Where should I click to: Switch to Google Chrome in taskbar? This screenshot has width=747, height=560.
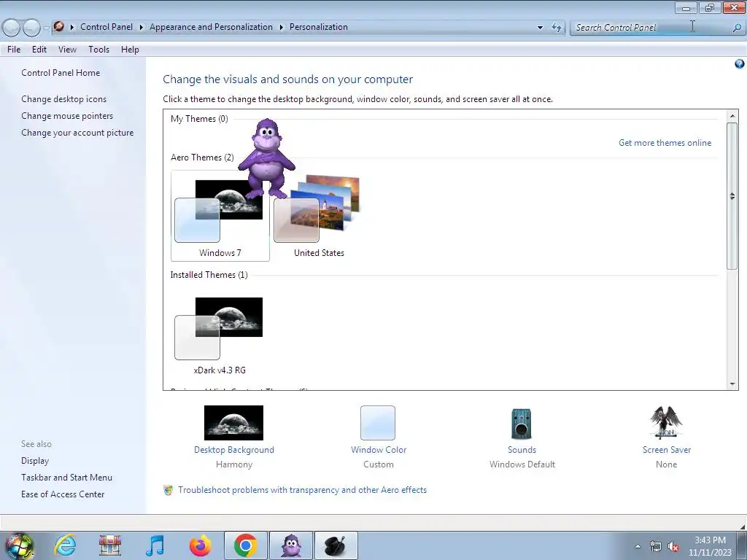(246, 545)
